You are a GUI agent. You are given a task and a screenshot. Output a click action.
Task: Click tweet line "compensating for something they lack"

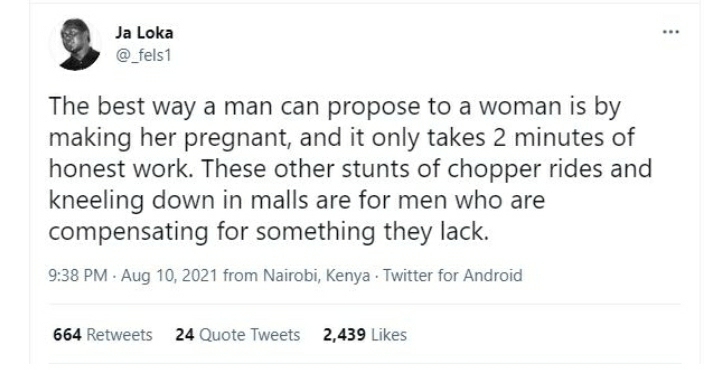(268, 232)
